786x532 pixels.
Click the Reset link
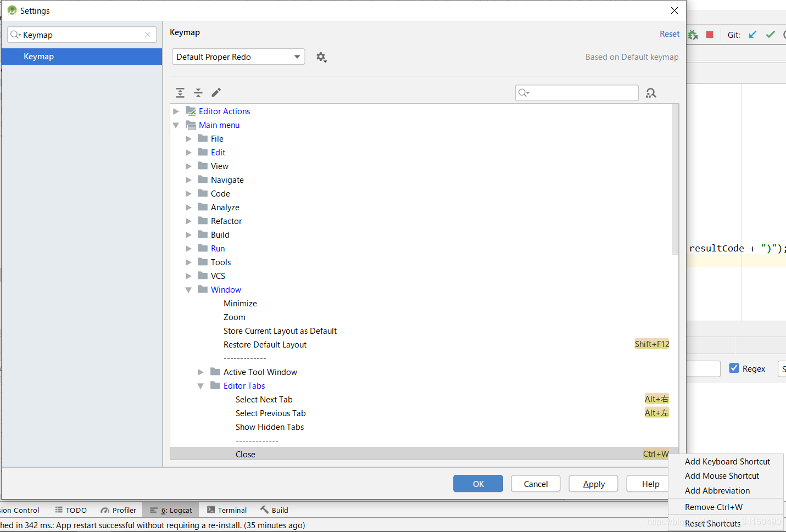670,34
